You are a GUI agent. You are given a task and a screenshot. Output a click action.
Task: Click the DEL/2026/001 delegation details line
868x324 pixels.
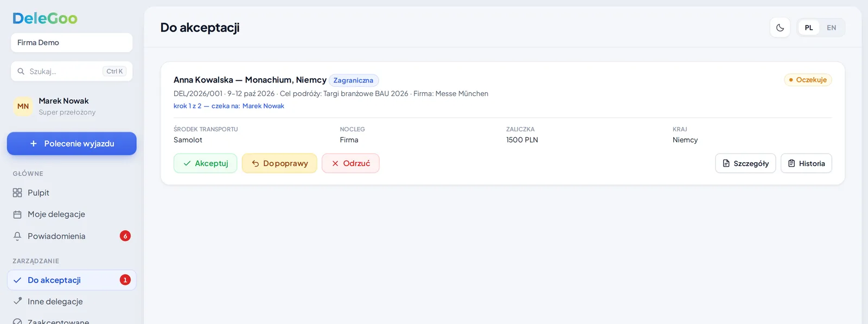pos(331,93)
